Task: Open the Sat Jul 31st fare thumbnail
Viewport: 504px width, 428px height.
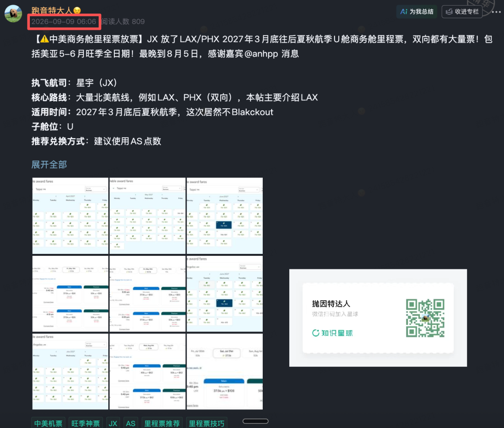Action: click(x=224, y=372)
